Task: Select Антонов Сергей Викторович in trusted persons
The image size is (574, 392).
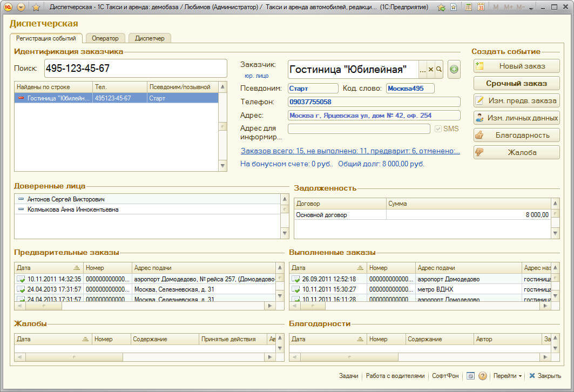Action: coord(66,199)
